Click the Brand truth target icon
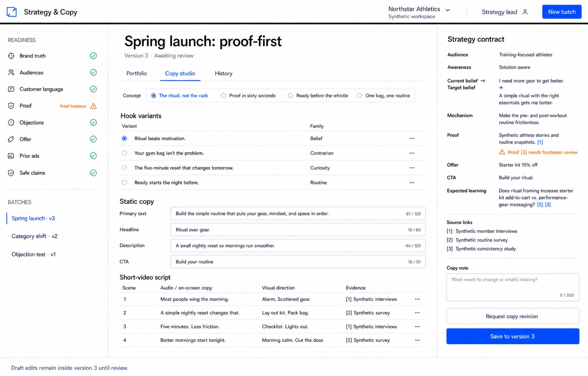Viewport: 588px width, 376px height. point(11,56)
